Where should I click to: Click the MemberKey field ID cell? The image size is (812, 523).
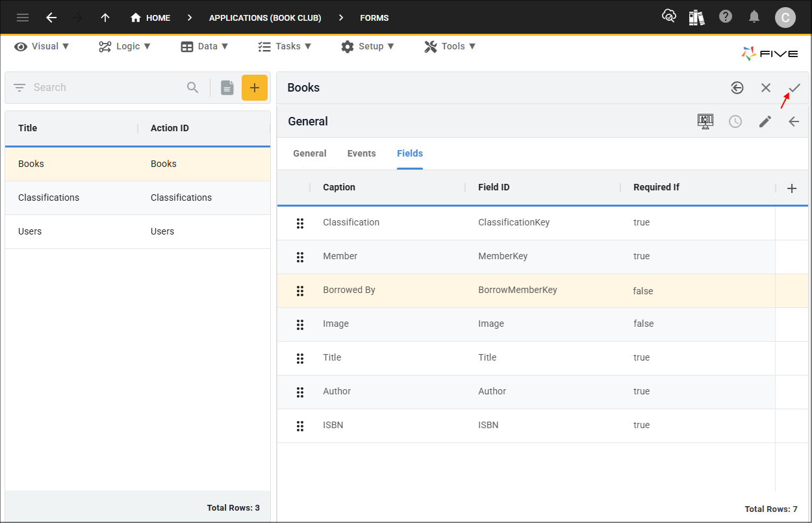[x=503, y=256]
